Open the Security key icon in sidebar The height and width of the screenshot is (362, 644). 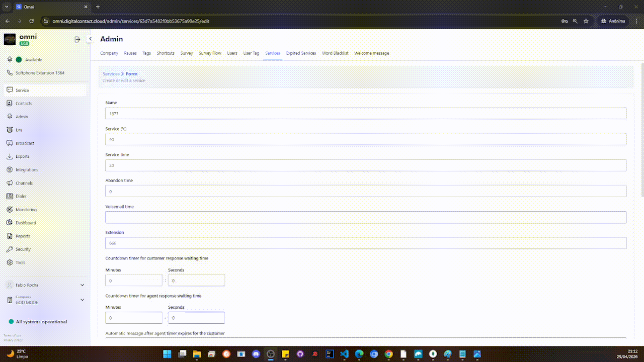click(10, 249)
